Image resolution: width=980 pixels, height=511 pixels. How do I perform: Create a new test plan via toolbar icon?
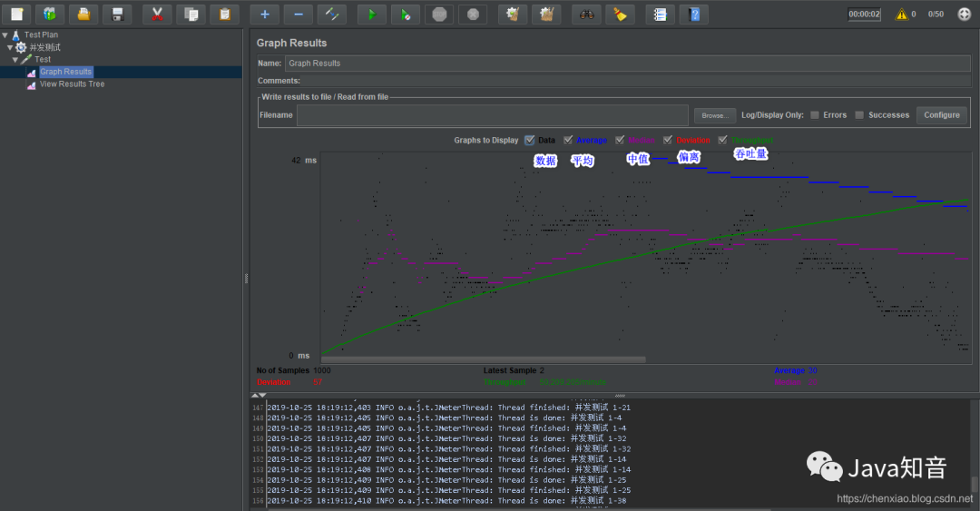[x=17, y=14]
